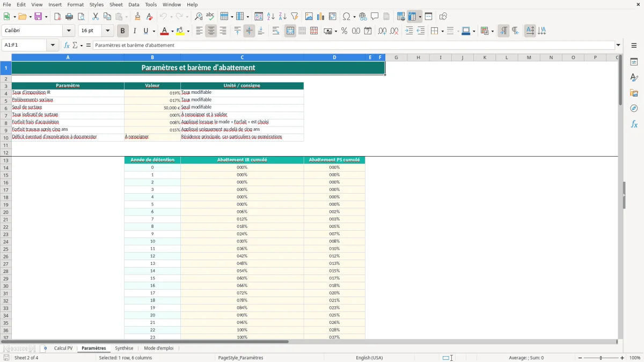The image size is (644, 362).
Task: Click the Sort Descending icon
Action: (283, 17)
